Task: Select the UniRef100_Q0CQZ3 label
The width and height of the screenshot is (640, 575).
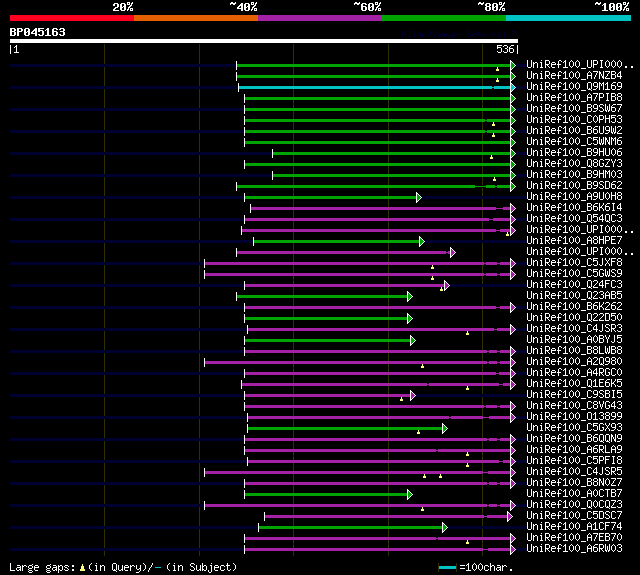Action: (x=574, y=505)
